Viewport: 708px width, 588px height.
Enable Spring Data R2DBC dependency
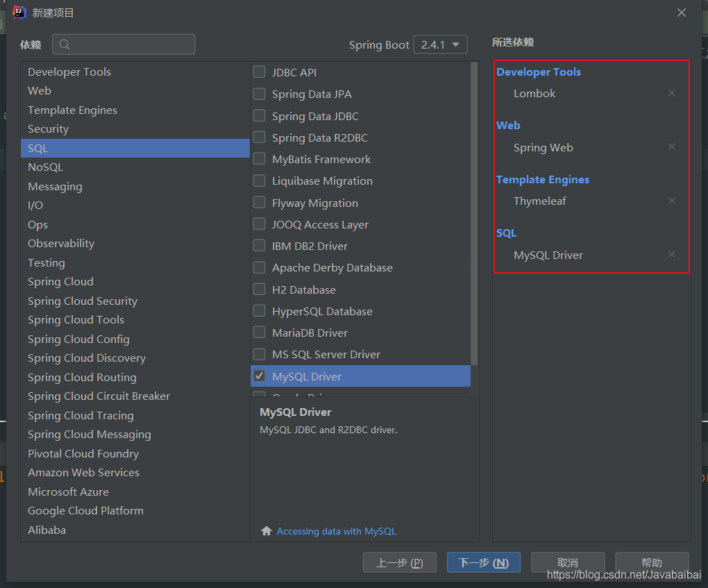pyautogui.click(x=259, y=137)
